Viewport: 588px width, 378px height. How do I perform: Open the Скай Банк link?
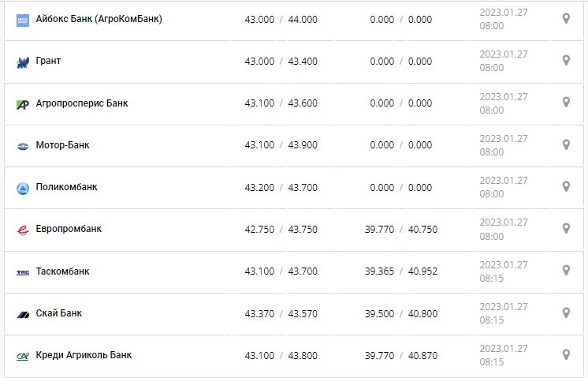pyautogui.click(x=59, y=313)
